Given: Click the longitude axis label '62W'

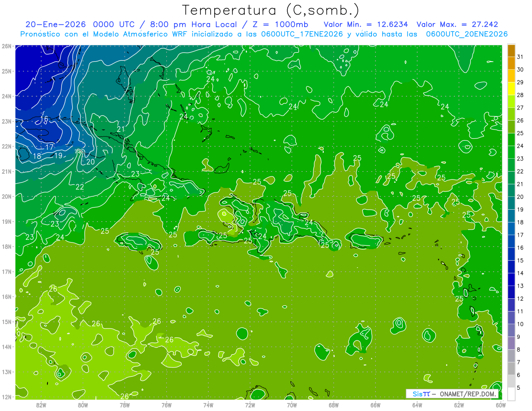Looking at the screenshot, I should pos(459,405).
